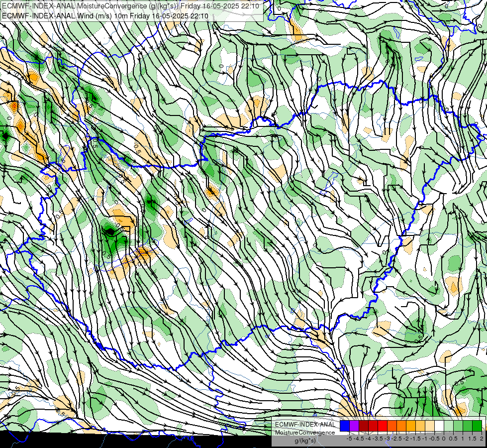Click the g/(kg*s) unit label in legend
This screenshot has width=487, height=448.
click(305, 441)
